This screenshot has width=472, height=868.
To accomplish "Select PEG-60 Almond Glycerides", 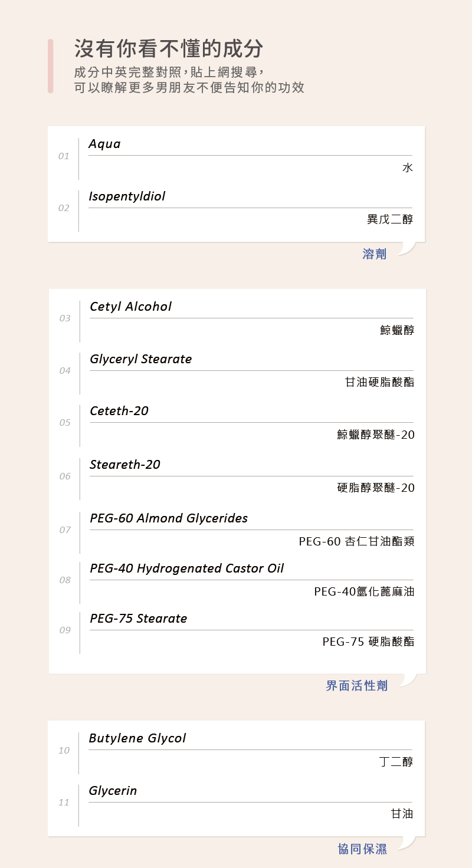I will click(169, 518).
